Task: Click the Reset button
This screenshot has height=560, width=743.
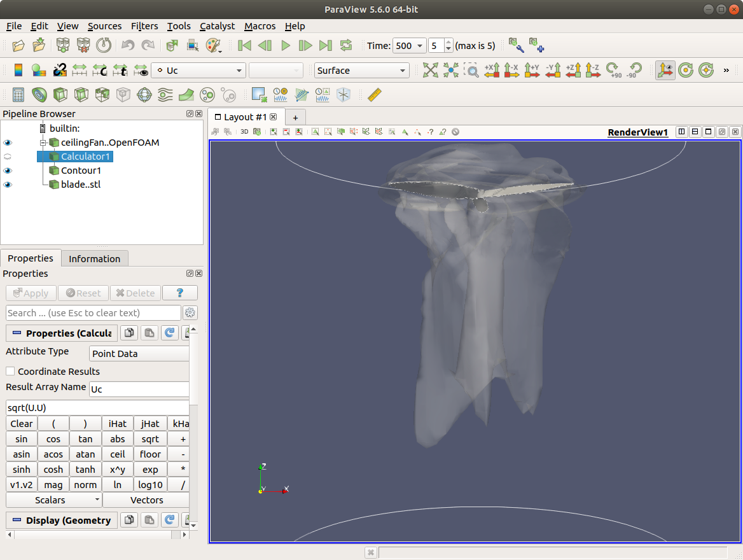Action: click(x=83, y=293)
